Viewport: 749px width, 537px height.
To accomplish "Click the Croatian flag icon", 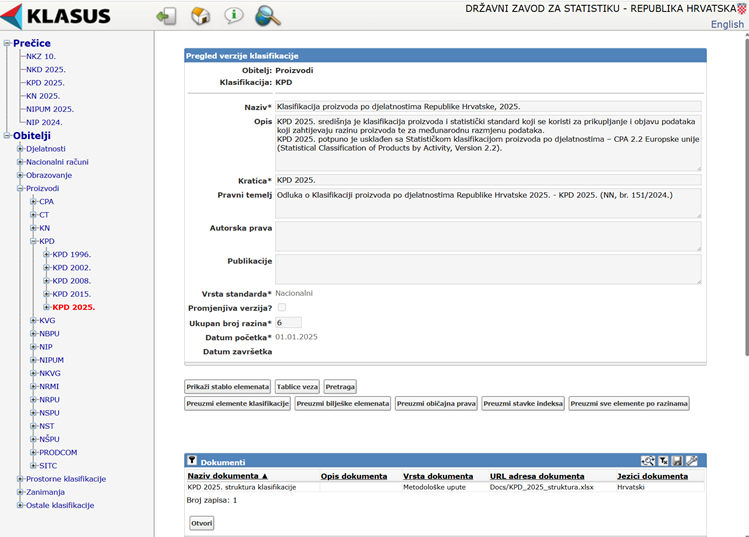I will point(740,8).
